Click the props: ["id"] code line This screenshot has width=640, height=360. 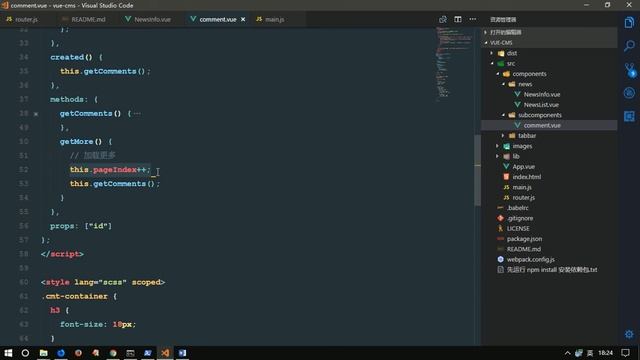point(81,226)
